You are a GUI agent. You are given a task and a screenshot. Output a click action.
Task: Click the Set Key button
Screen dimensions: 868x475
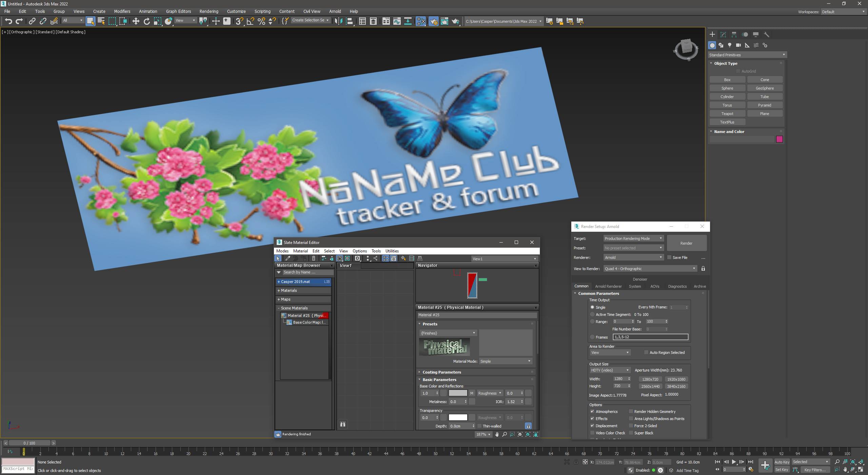[x=782, y=470]
